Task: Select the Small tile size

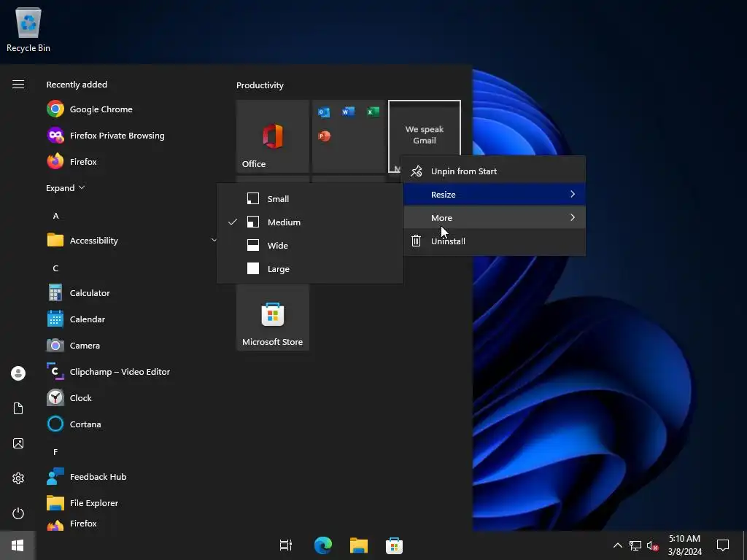Action: [x=309, y=198]
